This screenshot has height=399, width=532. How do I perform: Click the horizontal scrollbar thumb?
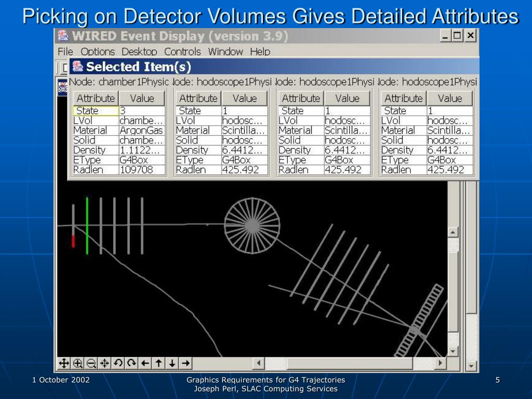click(350, 363)
